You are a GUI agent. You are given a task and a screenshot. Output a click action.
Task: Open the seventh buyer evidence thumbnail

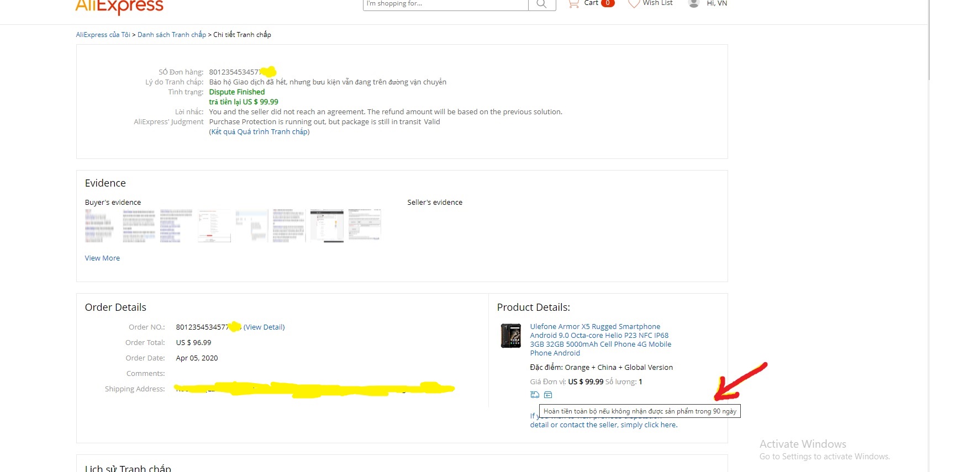pyautogui.click(x=327, y=226)
